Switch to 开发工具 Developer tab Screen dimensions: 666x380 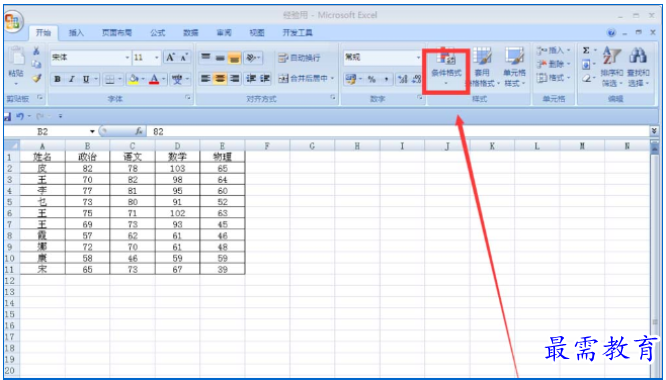[297, 33]
